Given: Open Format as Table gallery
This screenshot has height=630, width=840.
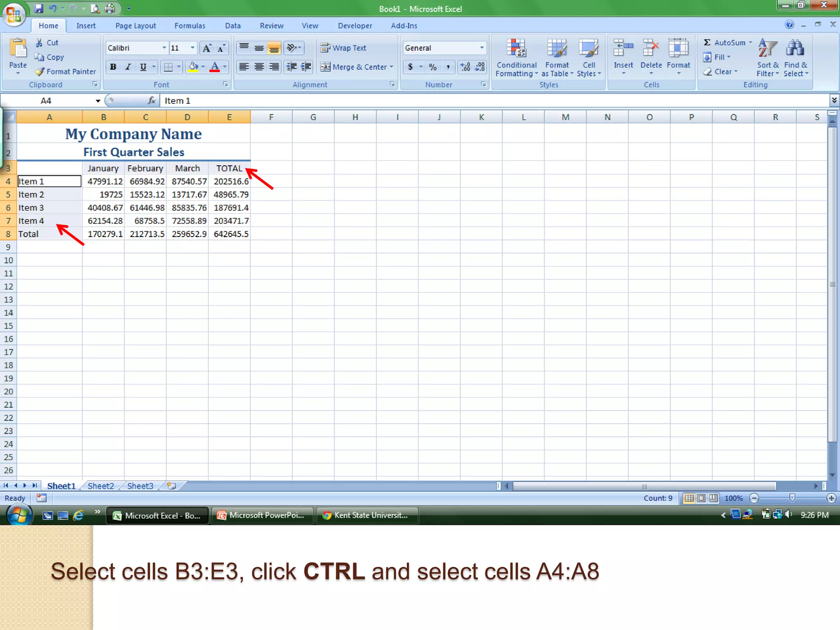Looking at the screenshot, I should click(x=557, y=58).
